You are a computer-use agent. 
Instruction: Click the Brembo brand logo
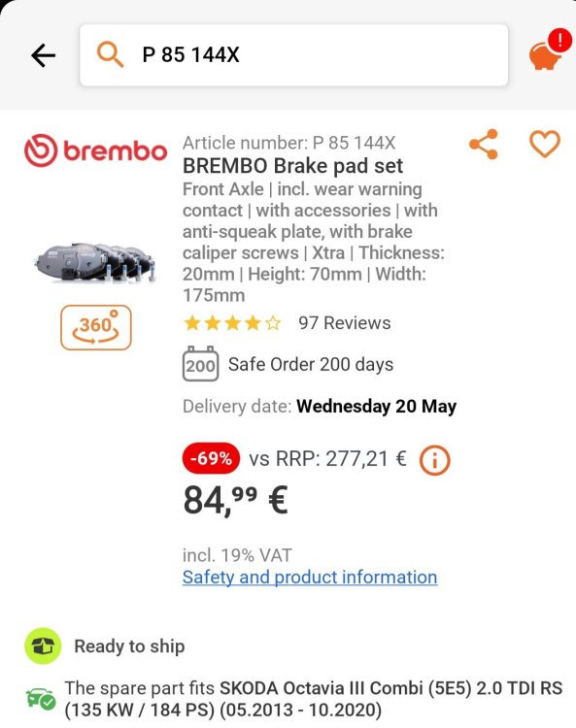tap(95, 150)
